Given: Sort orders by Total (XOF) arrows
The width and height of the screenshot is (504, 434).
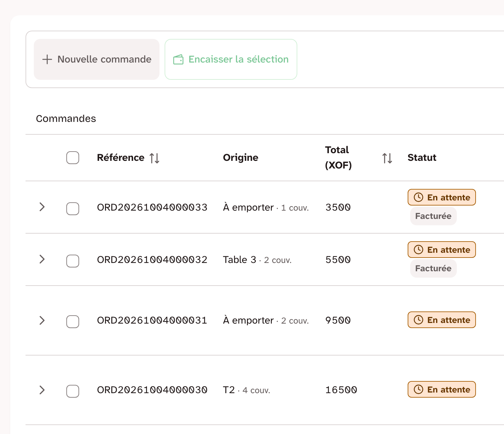Looking at the screenshot, I should point(387,158).
